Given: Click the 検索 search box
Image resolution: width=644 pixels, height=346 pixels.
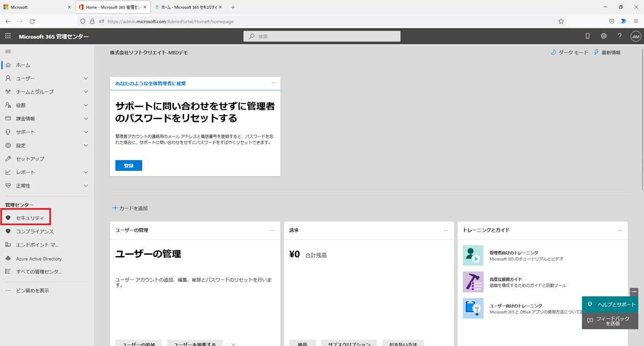Looking at the screenshot, I should 322,36.
